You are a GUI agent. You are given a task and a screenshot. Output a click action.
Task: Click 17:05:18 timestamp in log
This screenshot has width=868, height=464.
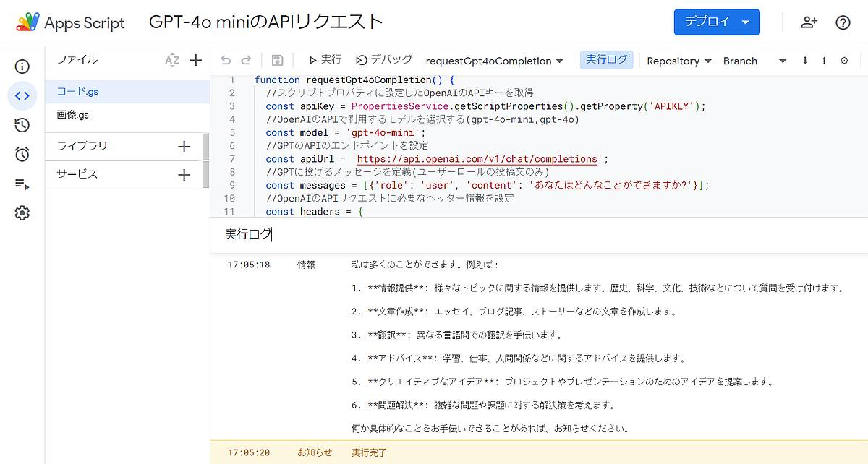coord(249,265)
